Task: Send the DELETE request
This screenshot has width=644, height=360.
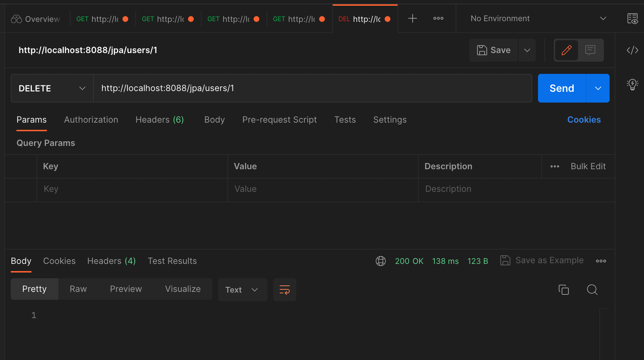Action: coord(562,88)
